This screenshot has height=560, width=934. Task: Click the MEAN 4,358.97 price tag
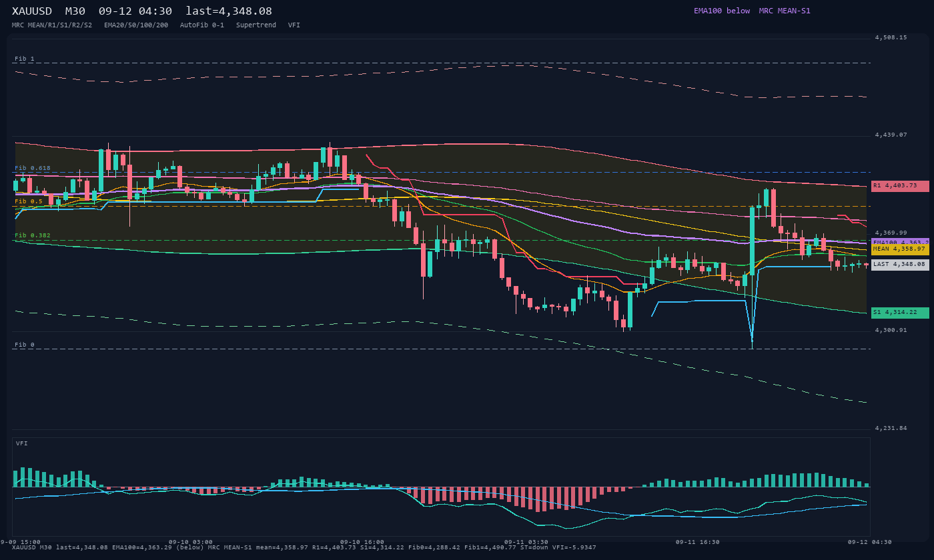900,249
